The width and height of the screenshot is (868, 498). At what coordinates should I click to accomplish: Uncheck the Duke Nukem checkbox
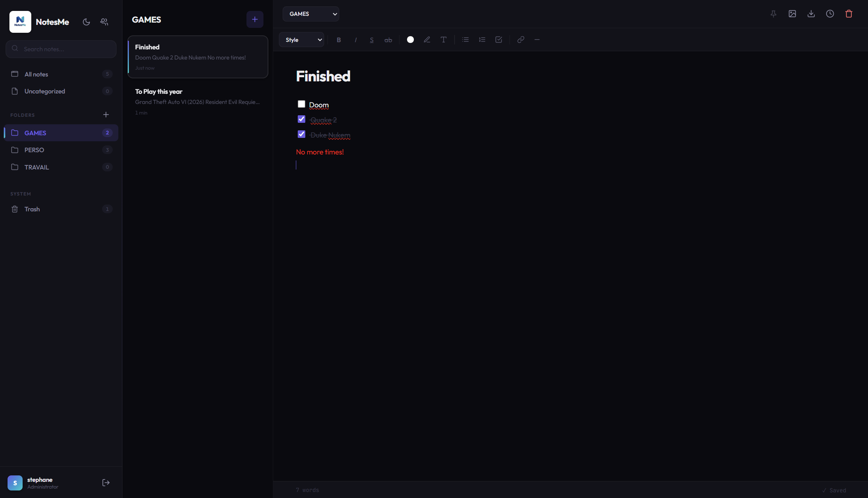pos(301,134)
